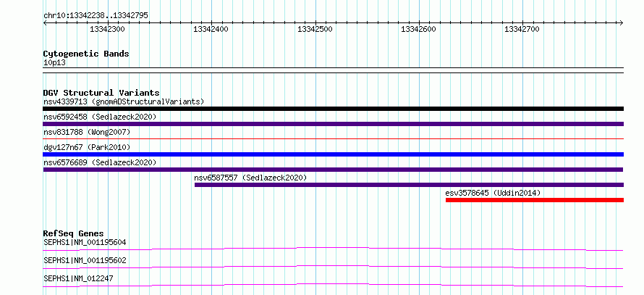This screenshot has width=644, height=295.
Task: Click ruler position 13342300
Action: pos(107,29)
